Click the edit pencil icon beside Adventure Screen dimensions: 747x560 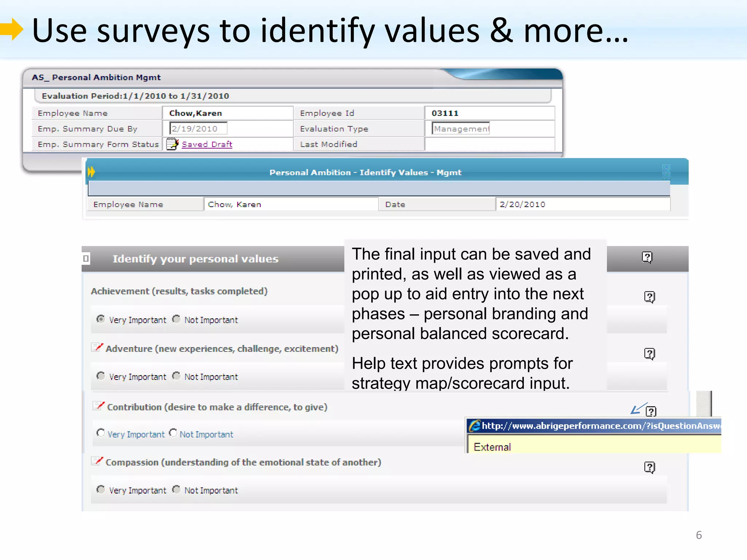[97, 347]
